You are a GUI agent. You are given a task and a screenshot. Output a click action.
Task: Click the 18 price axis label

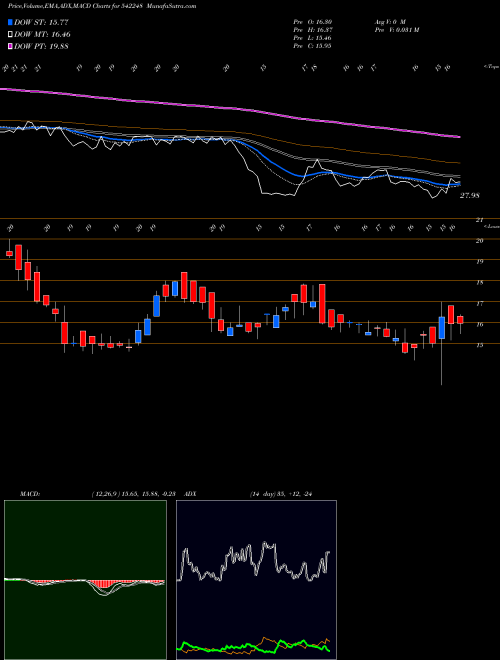click(479, 282)
